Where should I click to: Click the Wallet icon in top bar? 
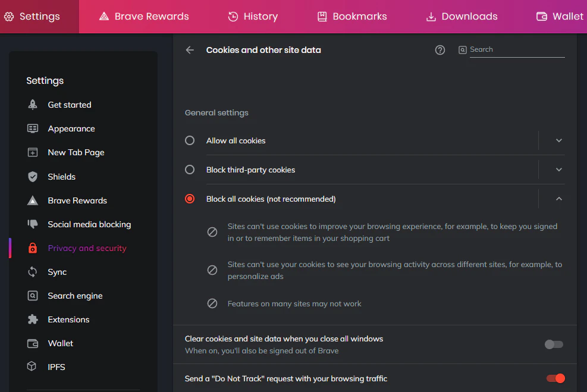tap(541, 17)
